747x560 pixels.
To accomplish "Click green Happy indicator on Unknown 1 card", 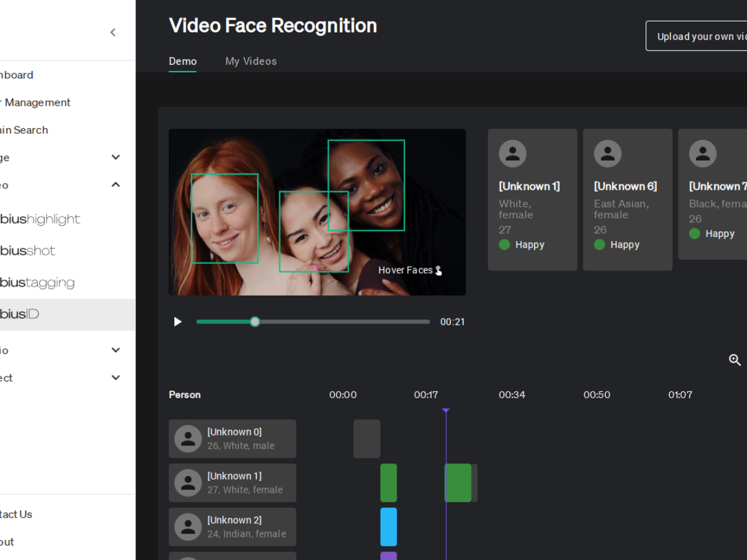I will click(504, 245).
